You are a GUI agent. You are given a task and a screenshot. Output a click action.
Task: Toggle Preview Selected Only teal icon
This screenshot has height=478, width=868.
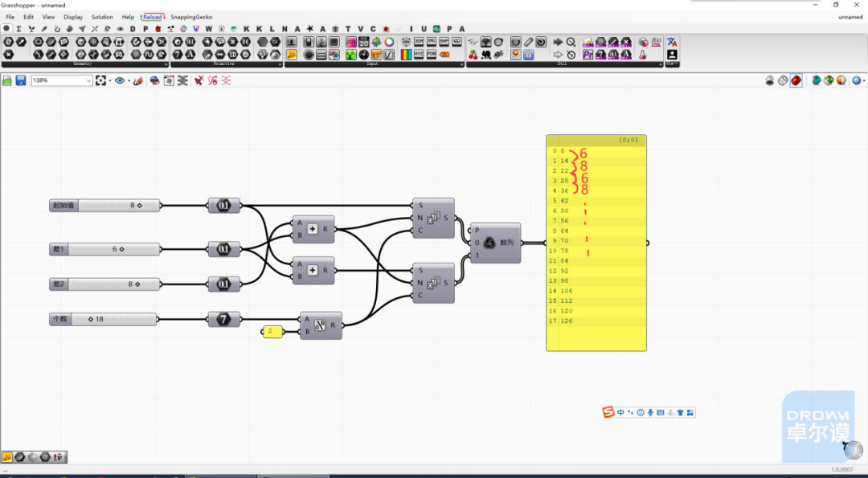click(816, 81)
